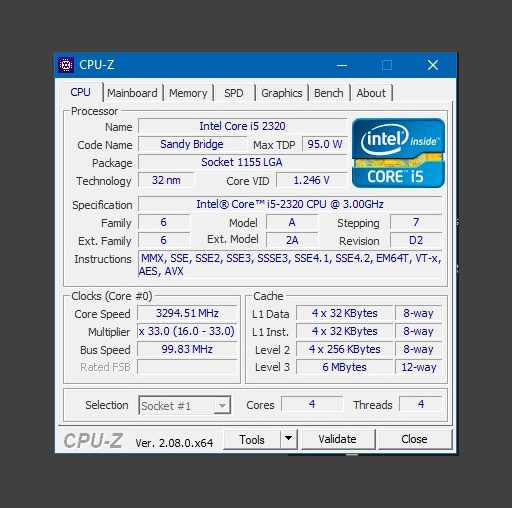The width and height of the screenshot is (512, 508).
Task: Click the L1 Inst. 8-way value
Action: tap(419, 331)
